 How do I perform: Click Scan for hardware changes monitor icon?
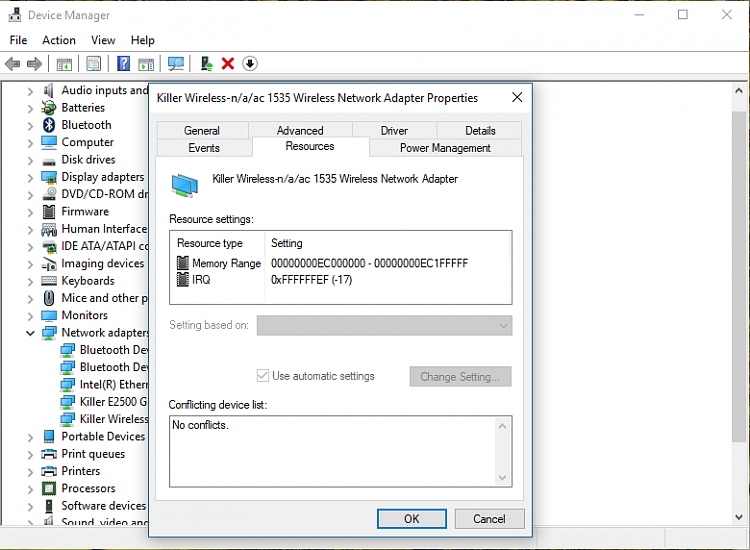tap(176, 64)
